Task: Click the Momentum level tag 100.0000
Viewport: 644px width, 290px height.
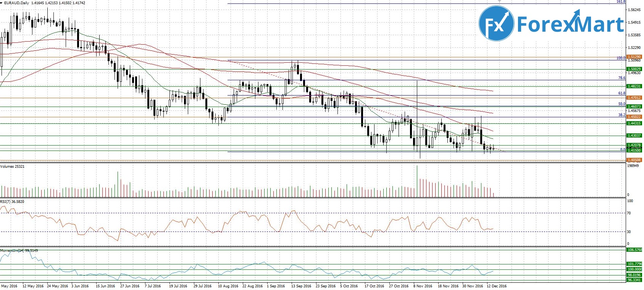Action: click(634, 269)
